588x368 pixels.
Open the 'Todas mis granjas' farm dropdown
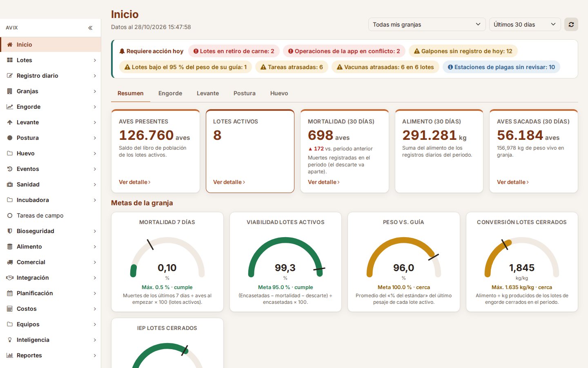427,25
